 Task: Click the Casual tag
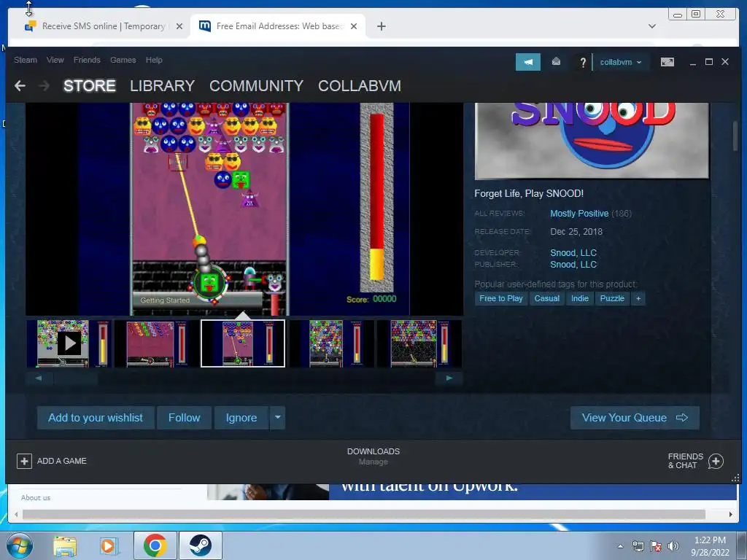pos(546,298)
